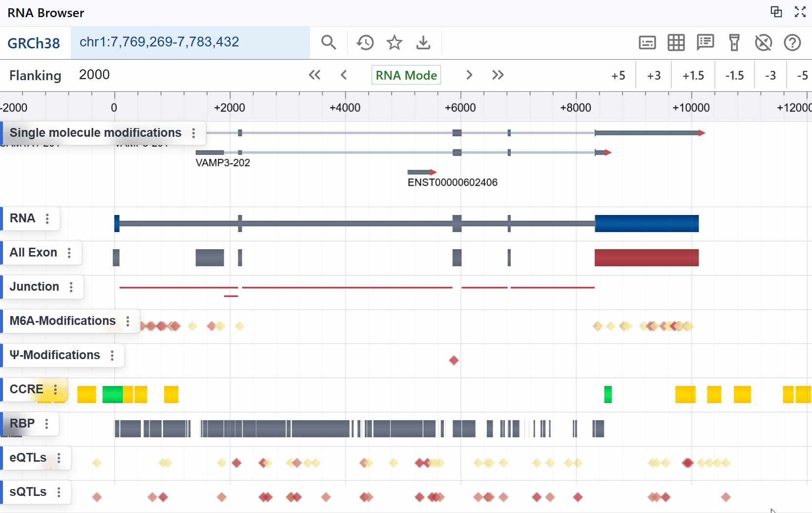Toggle the RNA Mode button
Image resolution: width=812 pixels, height=513 pixels.
[x=406, y=75]
